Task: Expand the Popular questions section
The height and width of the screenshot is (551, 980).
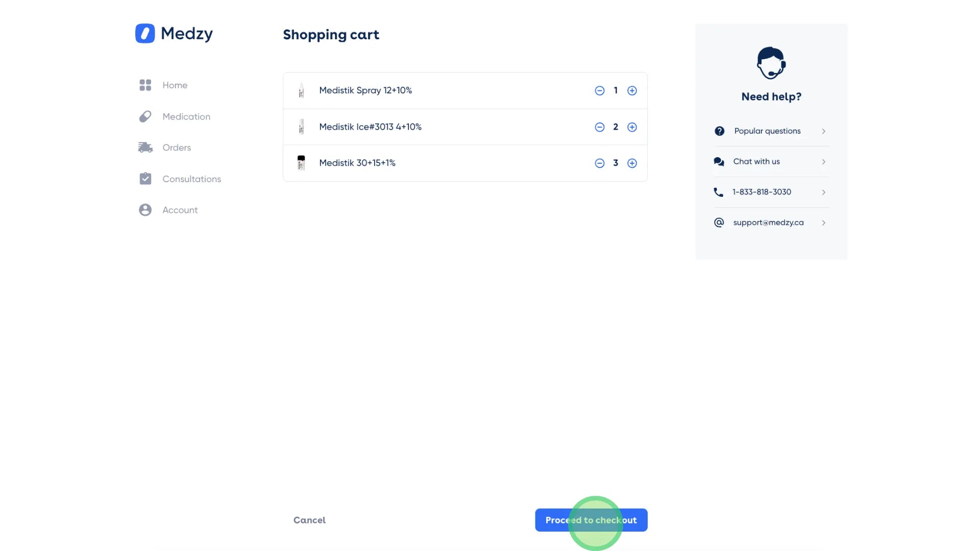Action: [x=823, y=131]
